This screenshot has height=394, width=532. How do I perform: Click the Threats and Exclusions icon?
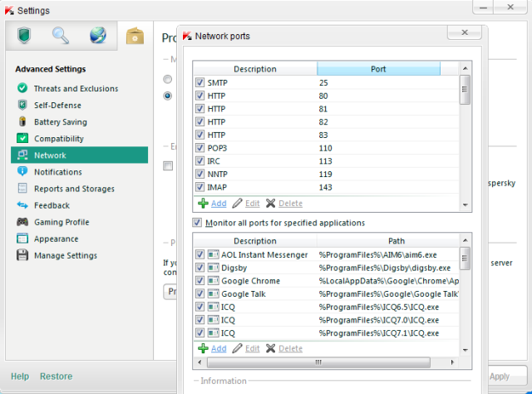pyautogui.click(x=22, y=89)
